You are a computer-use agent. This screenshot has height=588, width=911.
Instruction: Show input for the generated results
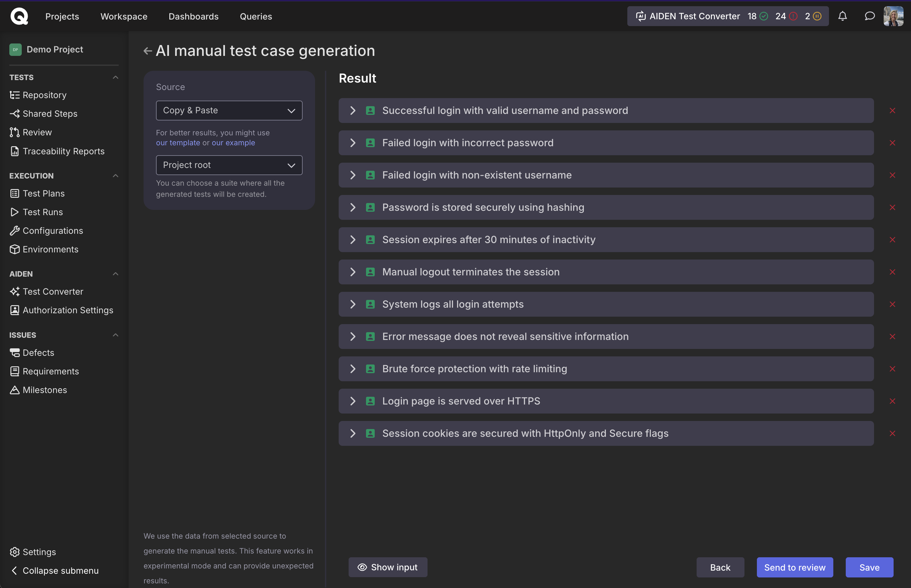click(387, 567)
